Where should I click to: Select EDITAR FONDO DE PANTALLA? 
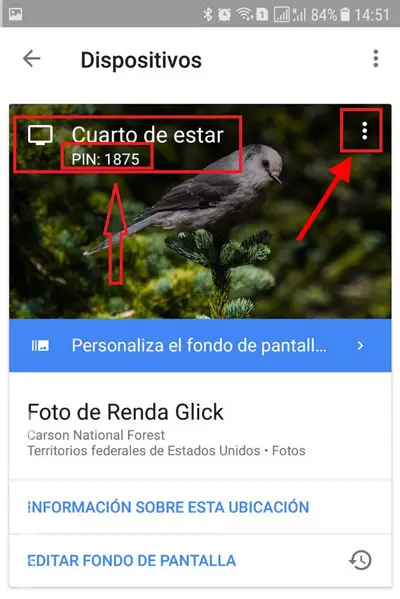coord(132,560)
